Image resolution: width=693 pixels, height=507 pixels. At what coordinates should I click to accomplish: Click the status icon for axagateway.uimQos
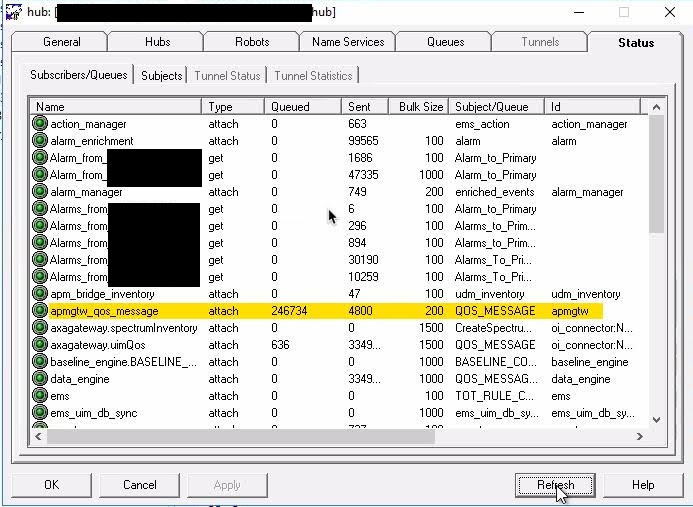tap(40, 345)
